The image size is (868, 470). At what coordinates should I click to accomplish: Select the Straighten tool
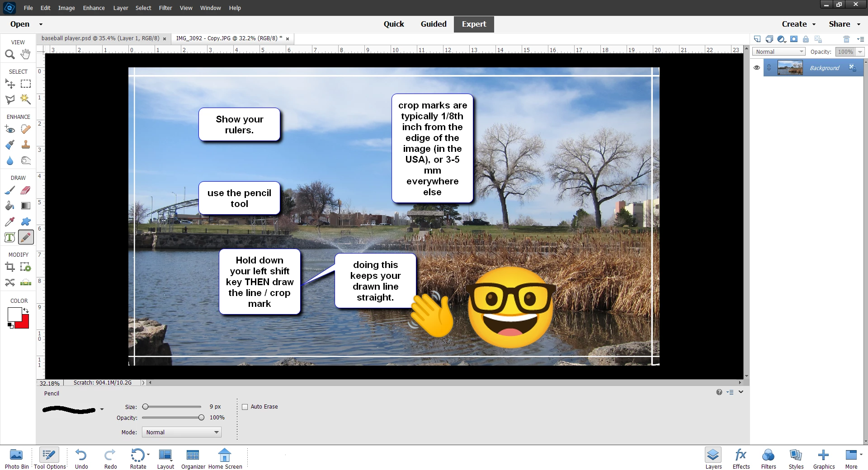(26, 282)
